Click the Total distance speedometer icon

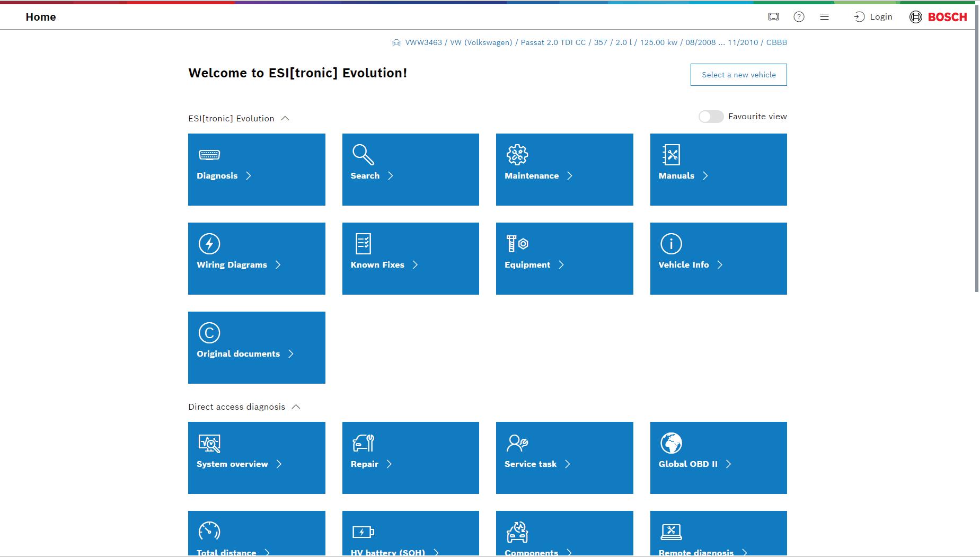click(209, 532)
